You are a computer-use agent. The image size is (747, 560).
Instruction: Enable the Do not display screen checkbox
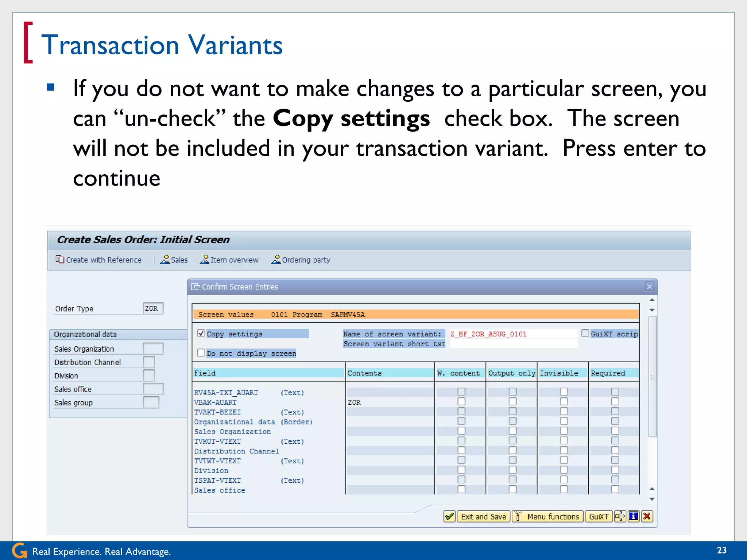pyautogui.click(x=201, y=353)
